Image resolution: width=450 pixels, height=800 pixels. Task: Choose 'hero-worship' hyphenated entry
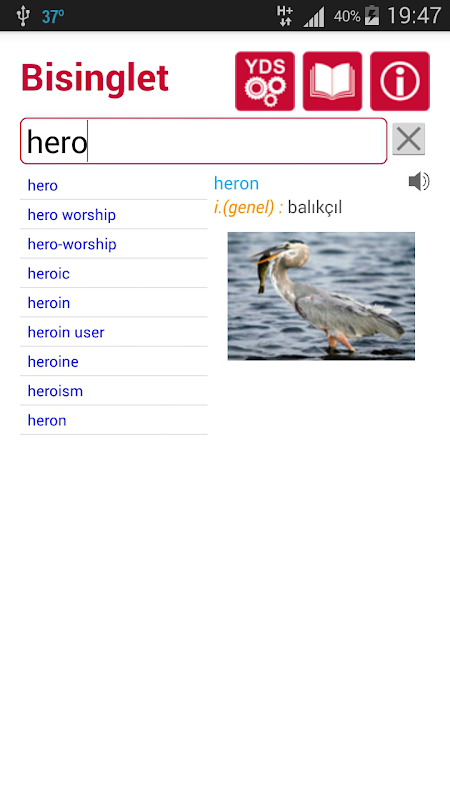(x=113, y=244)
